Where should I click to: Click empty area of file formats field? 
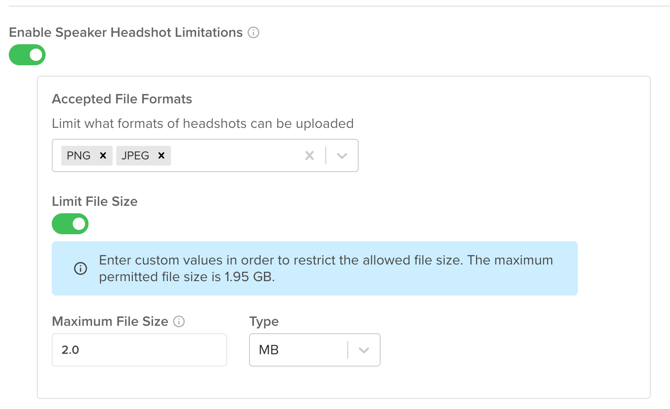235,156
